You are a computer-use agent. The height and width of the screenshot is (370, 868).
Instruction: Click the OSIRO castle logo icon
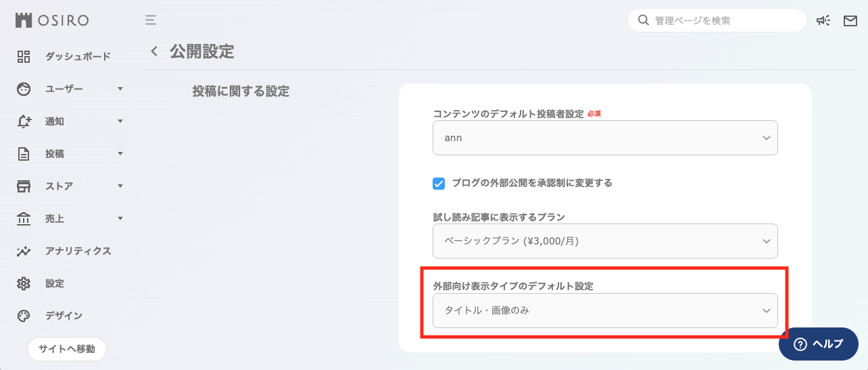[x=24, y=20]
